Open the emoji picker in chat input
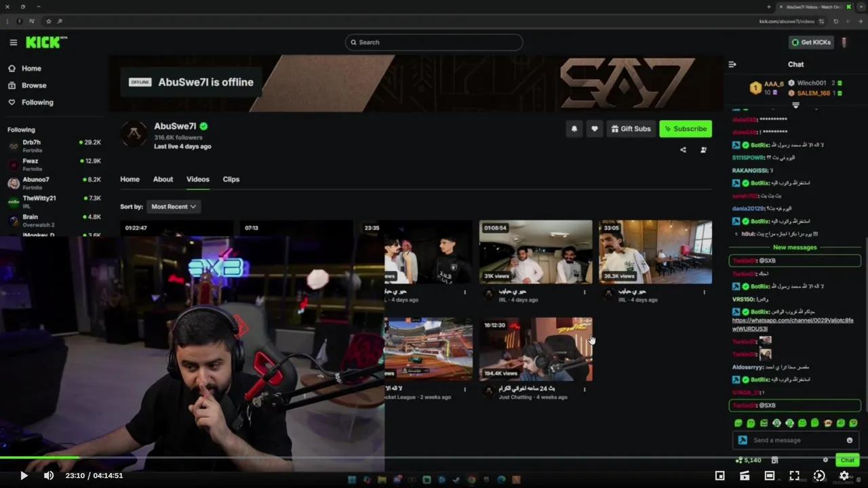The height and width of the screenshot is (488, 868). (x=850, y=440)
